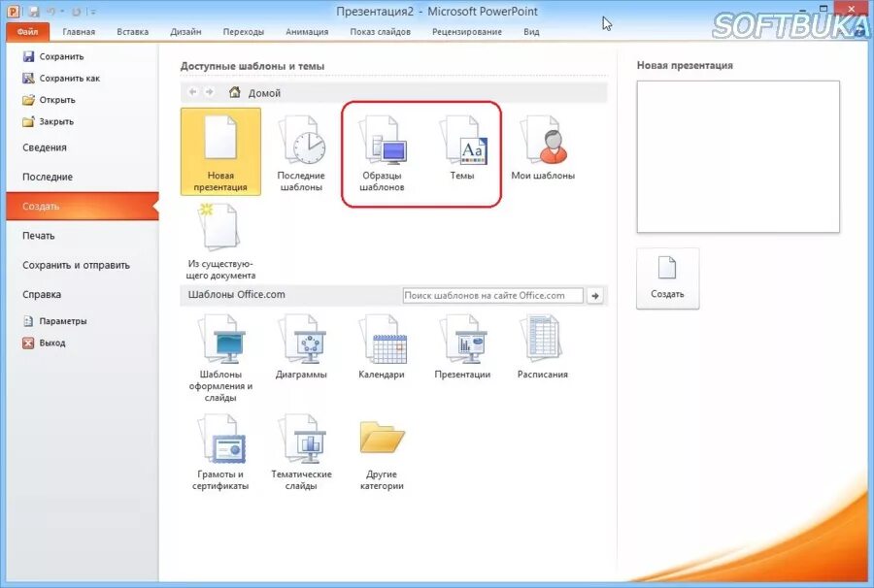The width and height of the screenshot is (874, 588).
Task: Switch to the Рецензирование tab
Action: (467, 32)
